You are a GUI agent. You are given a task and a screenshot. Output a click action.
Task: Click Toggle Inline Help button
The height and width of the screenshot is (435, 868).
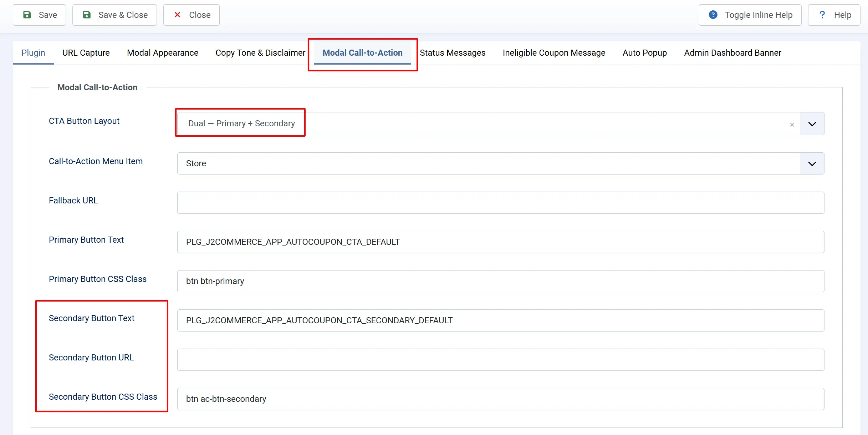(750, 15)
